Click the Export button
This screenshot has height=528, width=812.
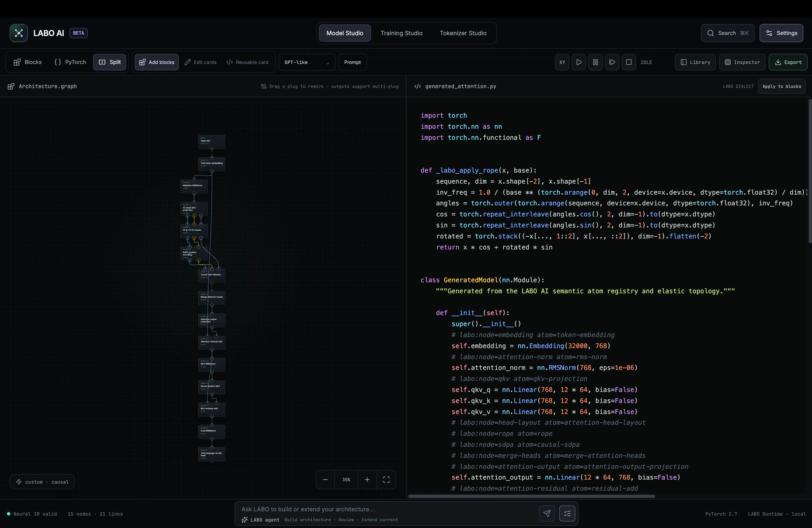[x=788, y=62]
